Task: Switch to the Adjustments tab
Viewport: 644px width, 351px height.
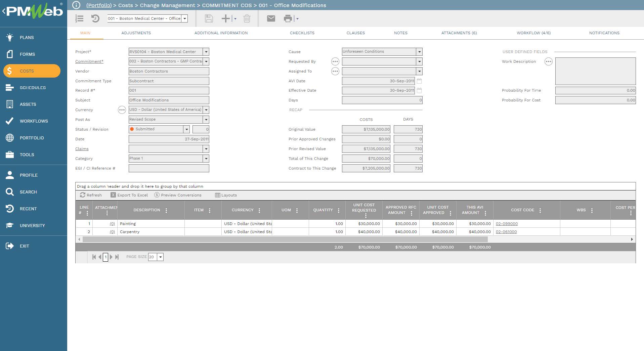Action: (x=136, y=33)
